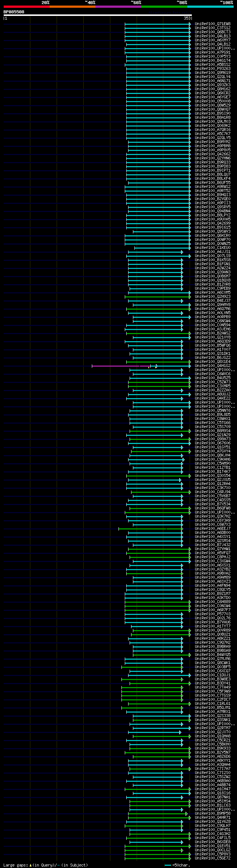Select label UniRef100_C3XMR5
Screen dimensions: 237x868
click(213, 386)
